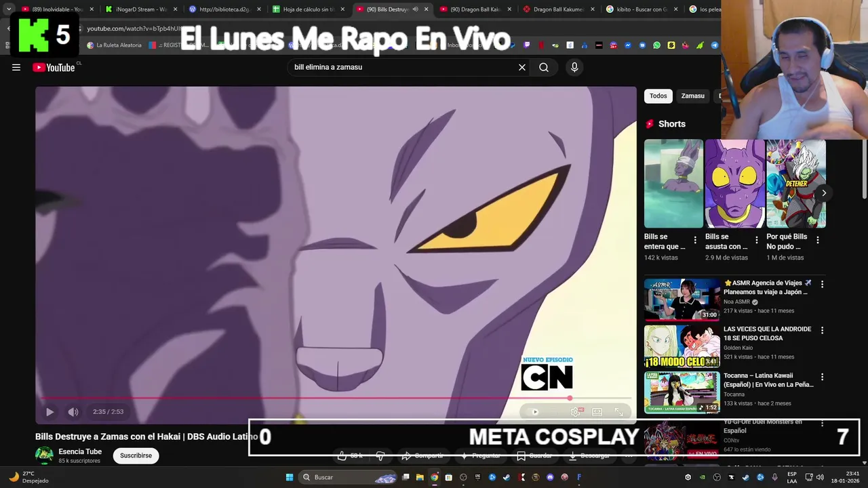Open options for 'Bills se entera que' Short
The height and width of the screenshot is (488, 868).
(x=695, y=240)
